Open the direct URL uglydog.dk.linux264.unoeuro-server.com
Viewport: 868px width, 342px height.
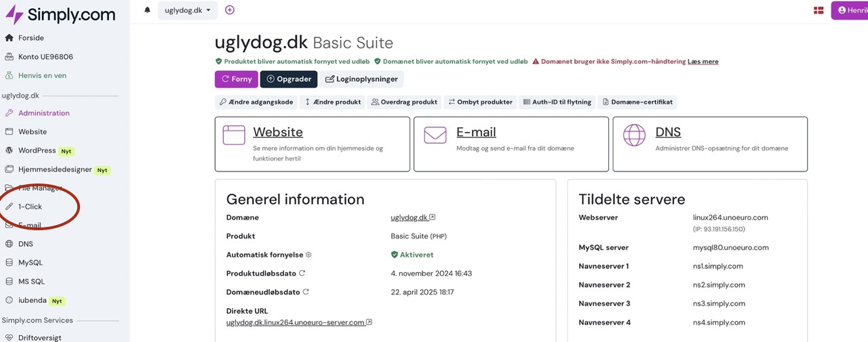click(x=299, y=322)
